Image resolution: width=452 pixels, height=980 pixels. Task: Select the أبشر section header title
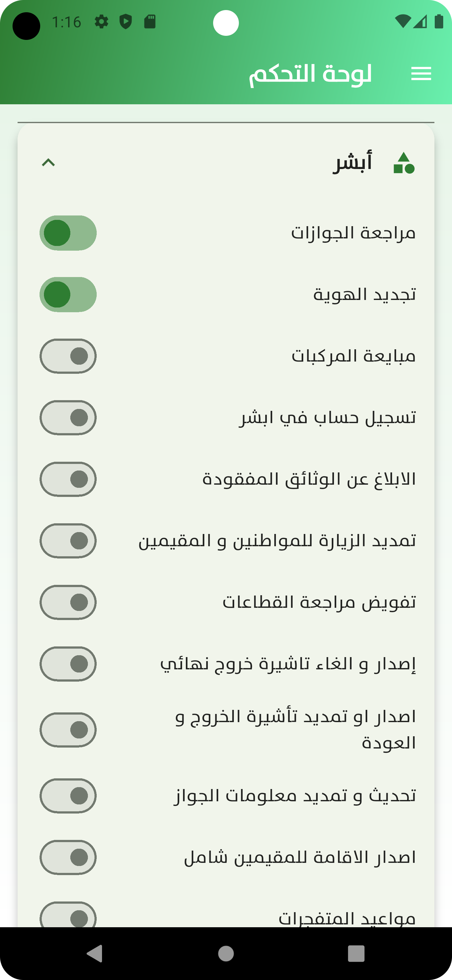click(352, 163)
